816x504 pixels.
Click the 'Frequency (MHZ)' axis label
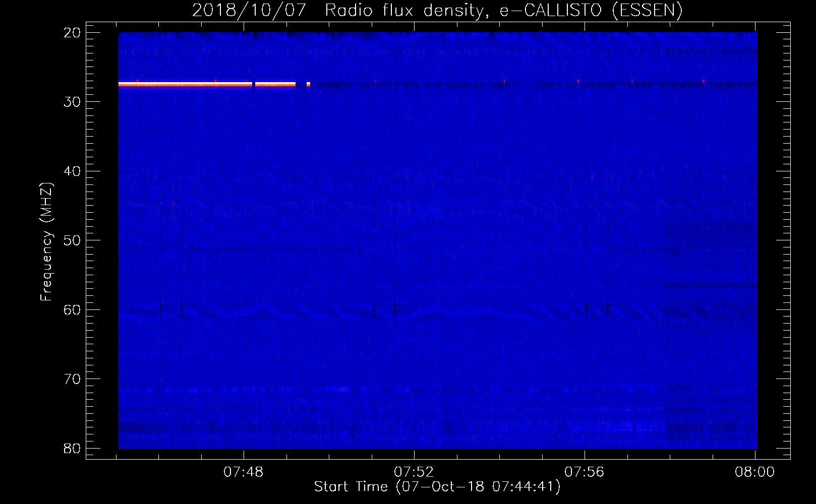tap(46, 242)
